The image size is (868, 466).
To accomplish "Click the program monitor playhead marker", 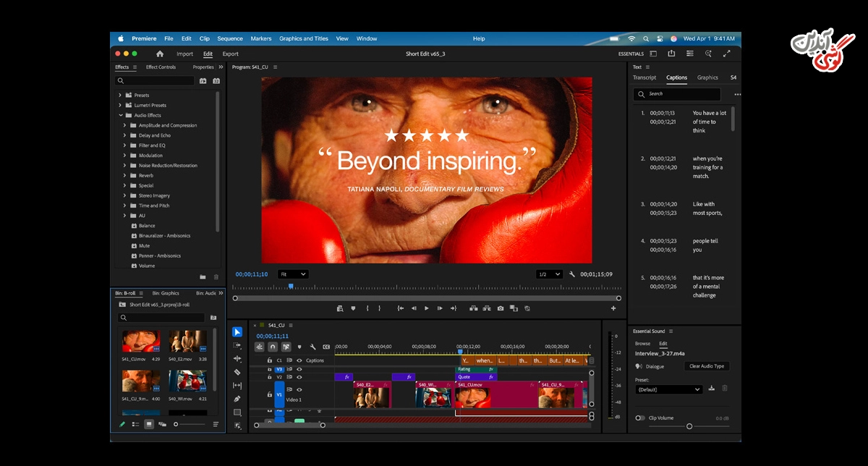I will click(x=291, y=287).
